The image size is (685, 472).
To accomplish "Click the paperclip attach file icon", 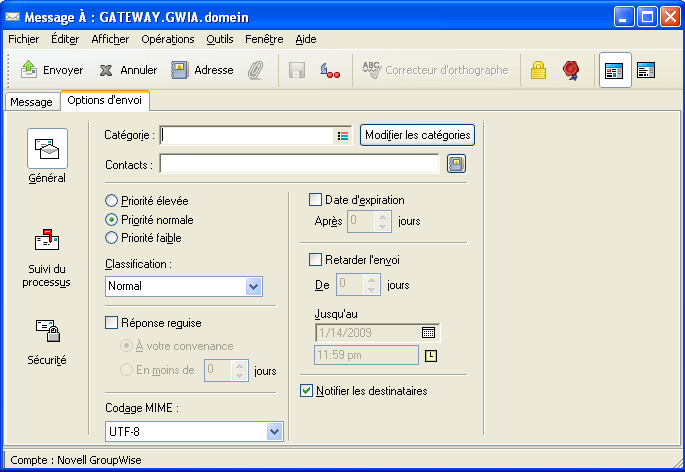I will click(x=256, y=70).
